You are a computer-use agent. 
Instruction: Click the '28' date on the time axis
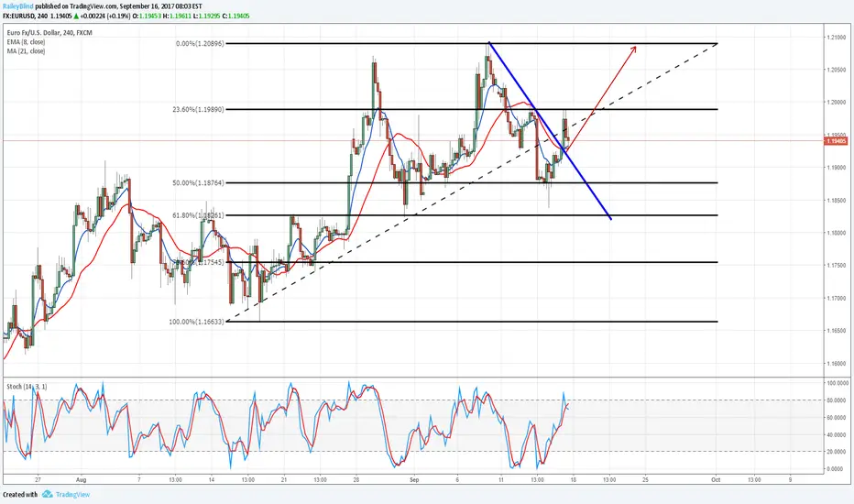356,480
